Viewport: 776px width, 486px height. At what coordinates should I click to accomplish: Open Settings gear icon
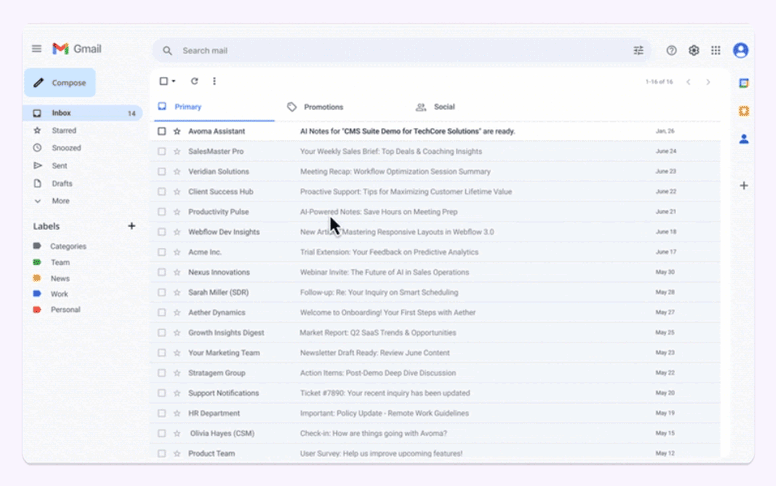coord(693,50)
